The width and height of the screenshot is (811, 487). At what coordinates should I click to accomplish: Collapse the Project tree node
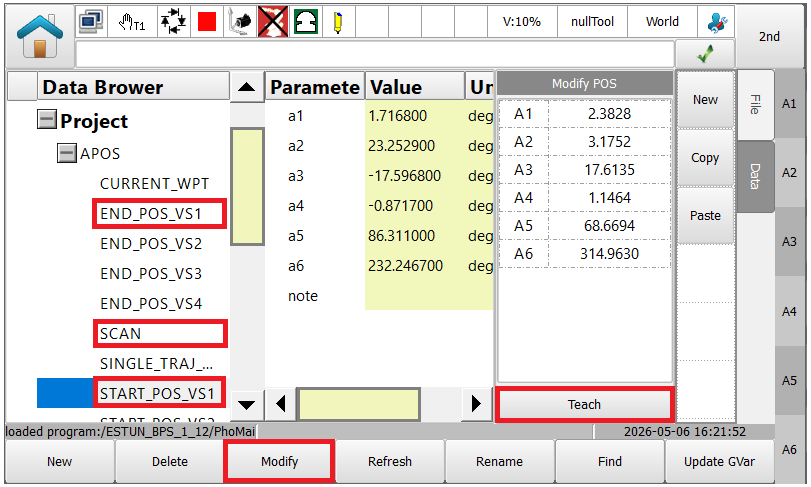[x=47, y=120]
